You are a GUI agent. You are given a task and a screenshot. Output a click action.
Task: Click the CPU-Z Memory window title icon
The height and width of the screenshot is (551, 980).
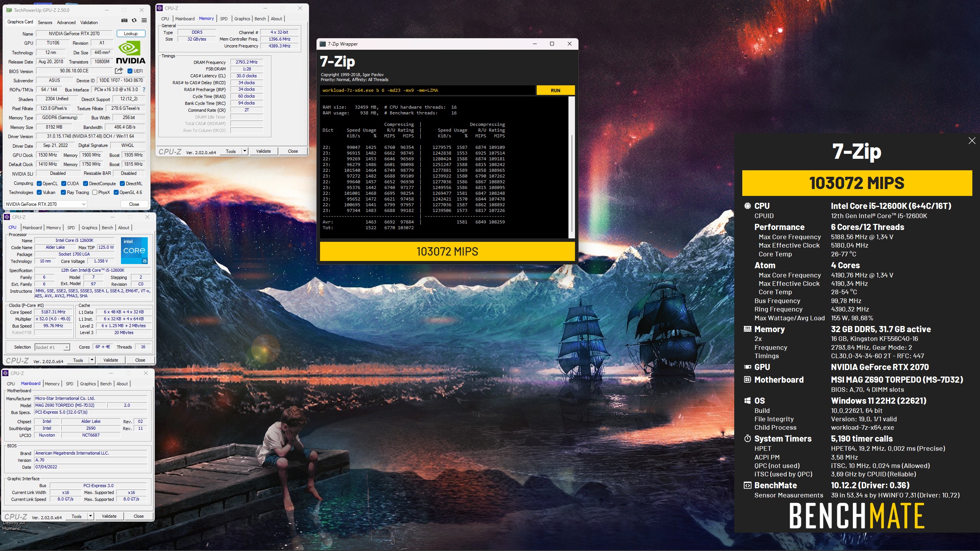(x=160, y=8)
